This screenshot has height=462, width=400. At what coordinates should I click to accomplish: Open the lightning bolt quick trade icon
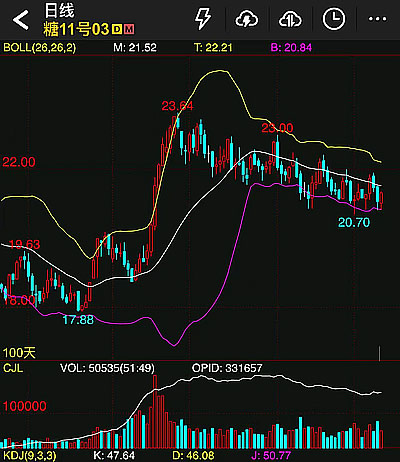pos(203,19)
